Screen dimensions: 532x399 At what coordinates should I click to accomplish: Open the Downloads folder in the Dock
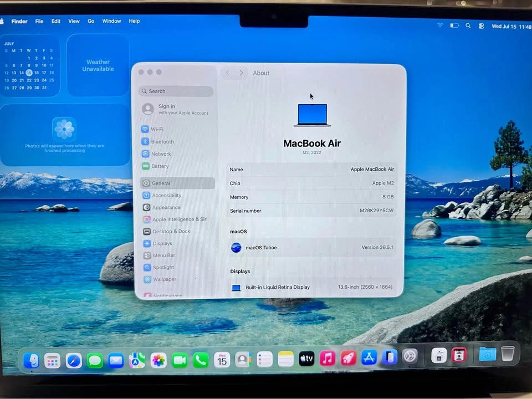point(487,354)
